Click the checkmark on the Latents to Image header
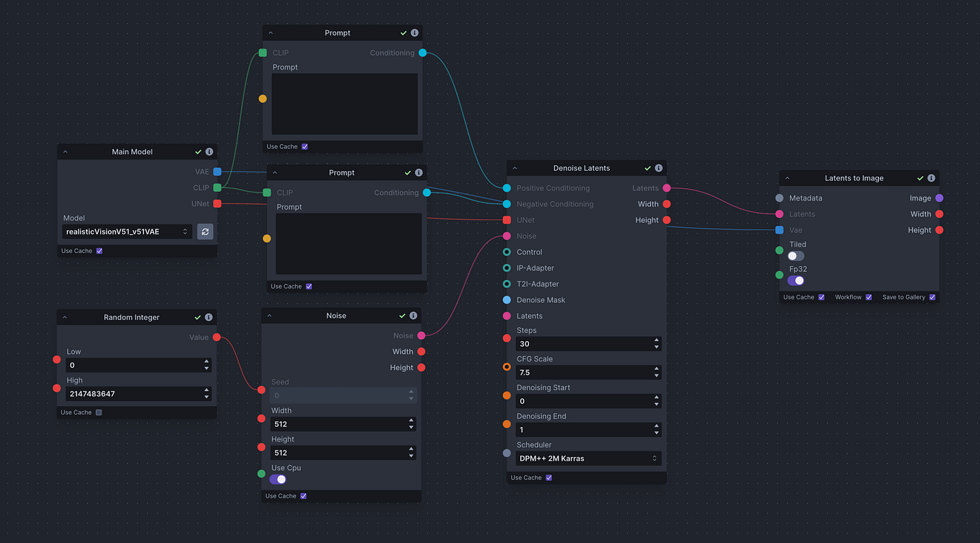980x543 pixels. click(920, 177)
